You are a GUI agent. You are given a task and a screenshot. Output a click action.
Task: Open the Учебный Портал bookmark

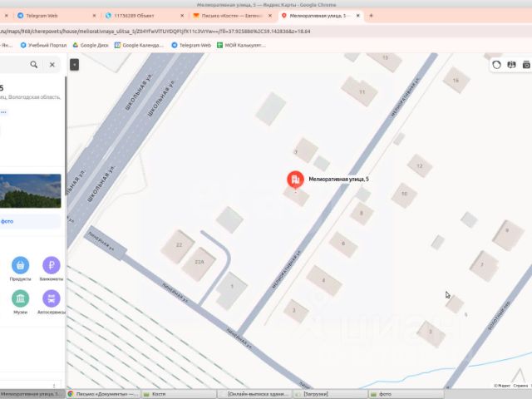[43, 45]
